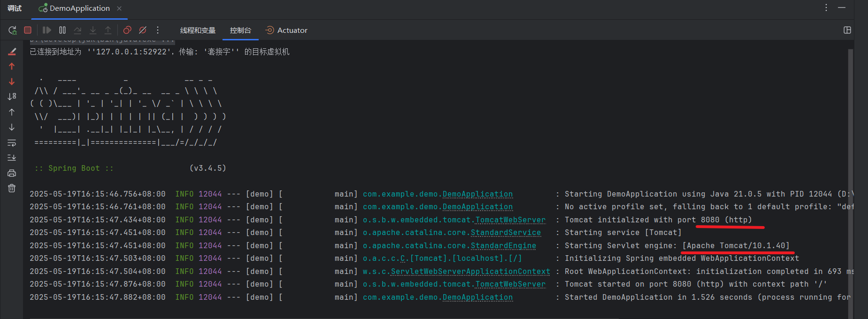This screenshot has width=868, height=319.
Task: Toggle the layout settings icon
Action: pyautogui.click(x=847, y=30)
